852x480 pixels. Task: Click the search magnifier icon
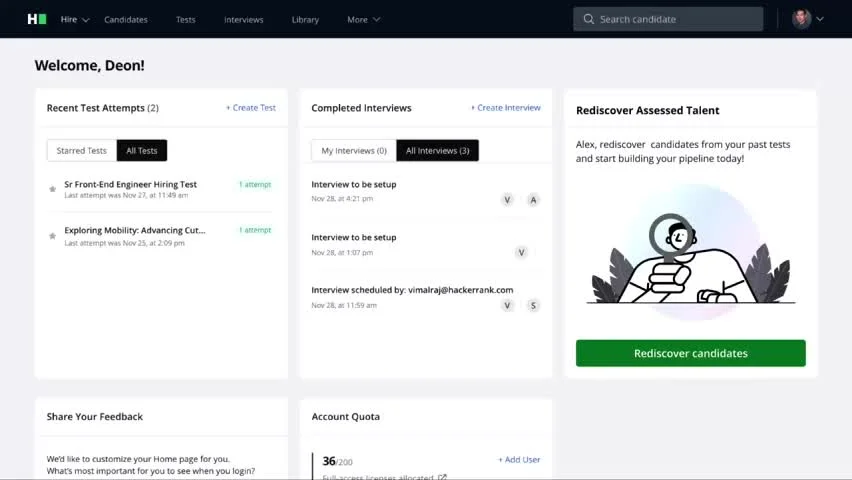(x=588, y=19)
